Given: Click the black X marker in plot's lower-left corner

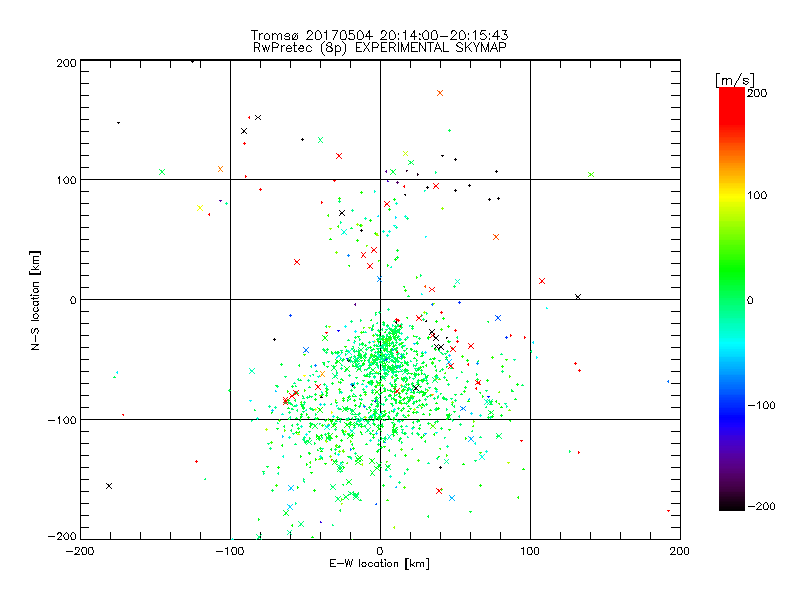Looking at the screenshot, I should [x=109, y=486].
